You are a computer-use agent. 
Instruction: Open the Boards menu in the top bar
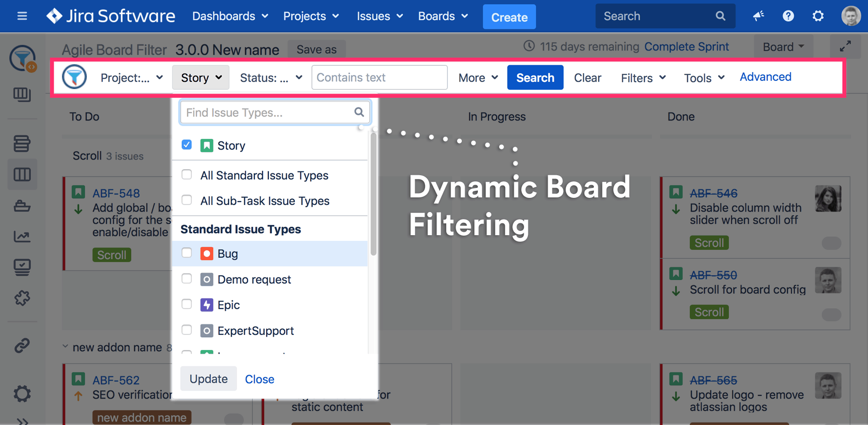coord(442,16)
